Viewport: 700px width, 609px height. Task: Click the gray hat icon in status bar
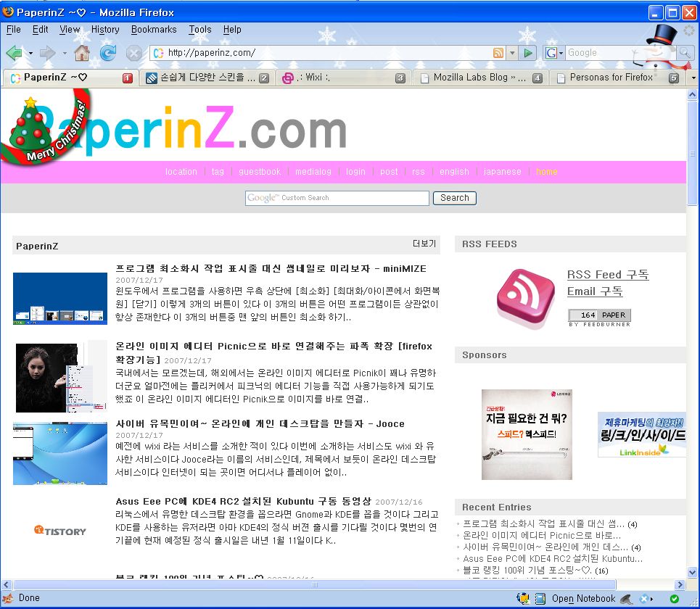(626, 599)
